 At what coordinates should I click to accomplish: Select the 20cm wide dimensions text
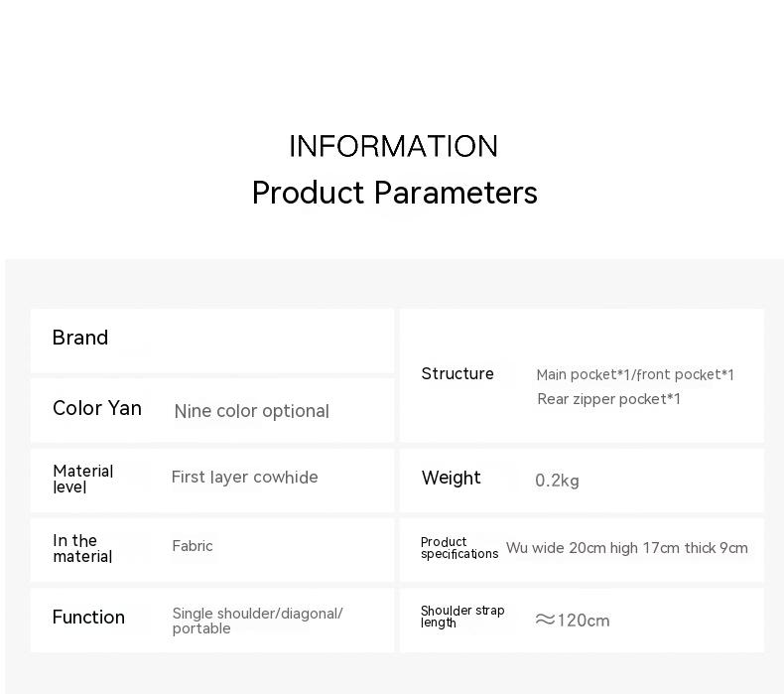[x=627, y=548]
